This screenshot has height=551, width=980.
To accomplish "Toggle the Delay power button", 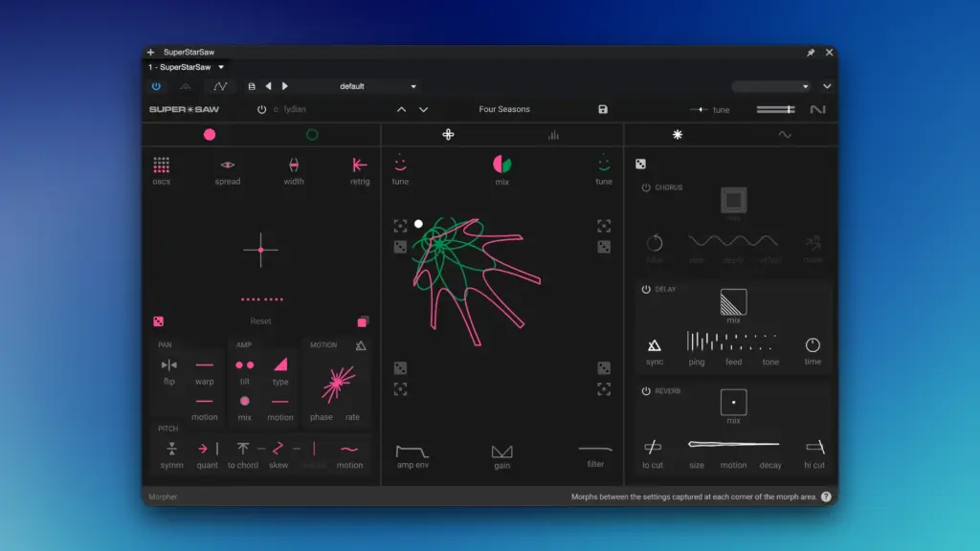I will click(646, 289).
